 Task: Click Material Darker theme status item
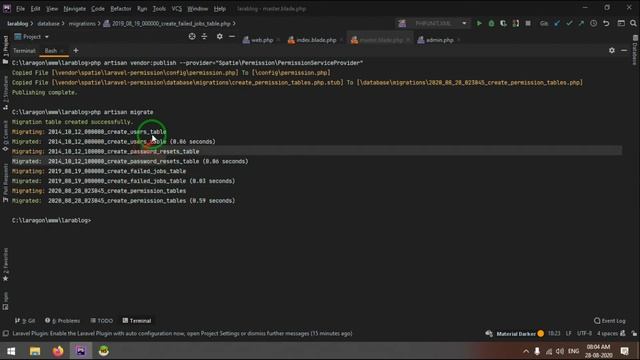515,334
